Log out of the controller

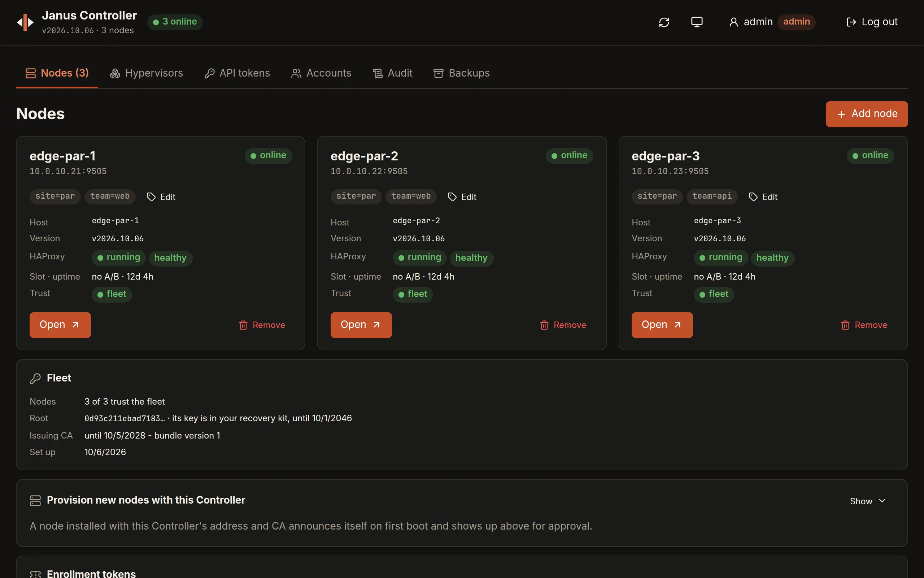[872, 22]
